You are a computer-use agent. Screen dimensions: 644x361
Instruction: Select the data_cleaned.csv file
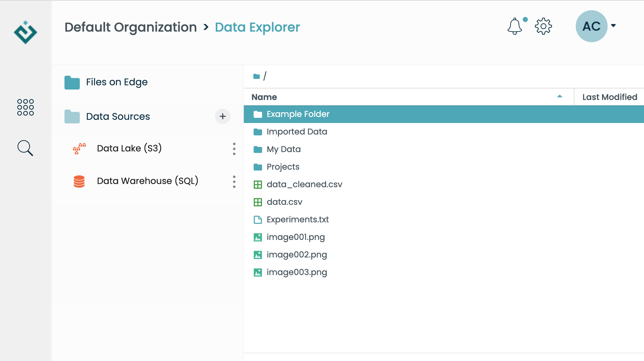point(304,184)
